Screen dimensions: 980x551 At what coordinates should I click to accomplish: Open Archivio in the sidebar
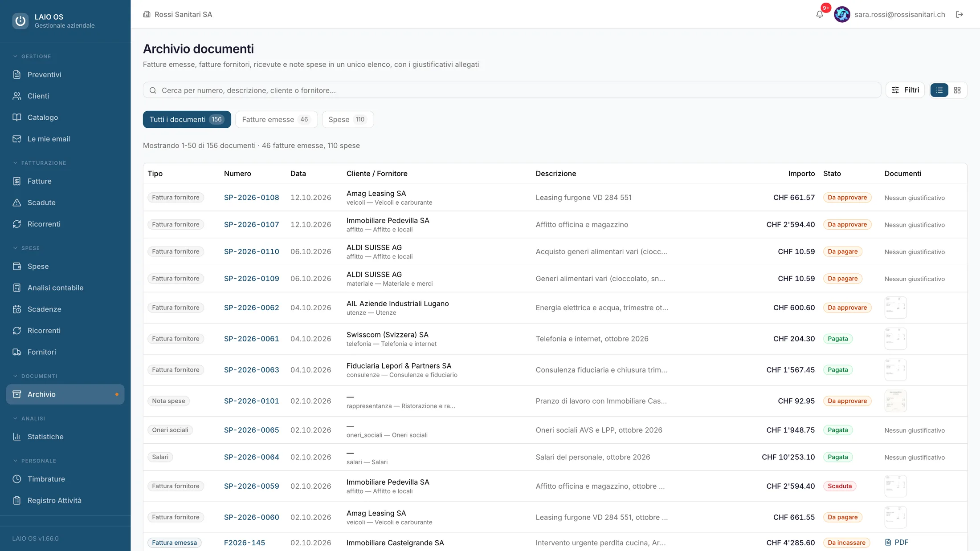coord(65,394)
